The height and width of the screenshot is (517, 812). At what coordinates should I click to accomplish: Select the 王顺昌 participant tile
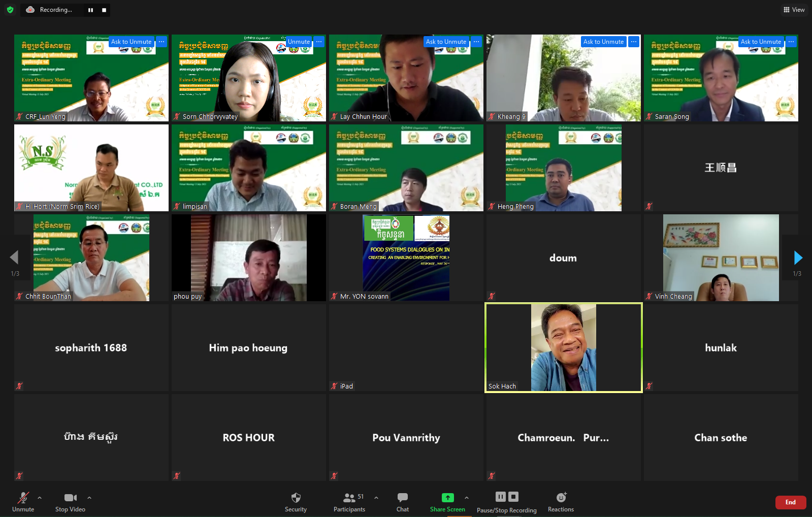click(x=721, y=168)
